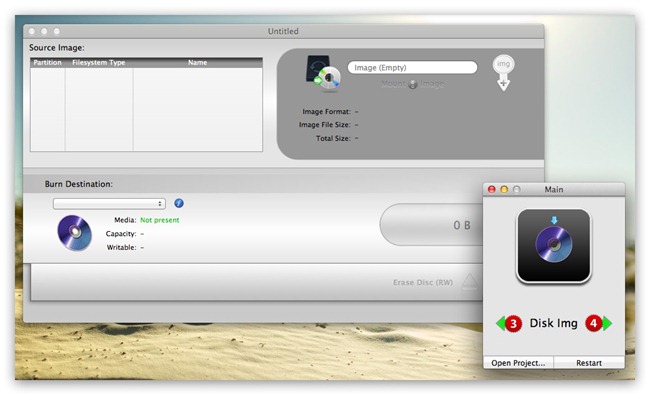Sort by Filesystem Type column header
Viewport: 650px width, 395px height.
(x=99, y=63)
